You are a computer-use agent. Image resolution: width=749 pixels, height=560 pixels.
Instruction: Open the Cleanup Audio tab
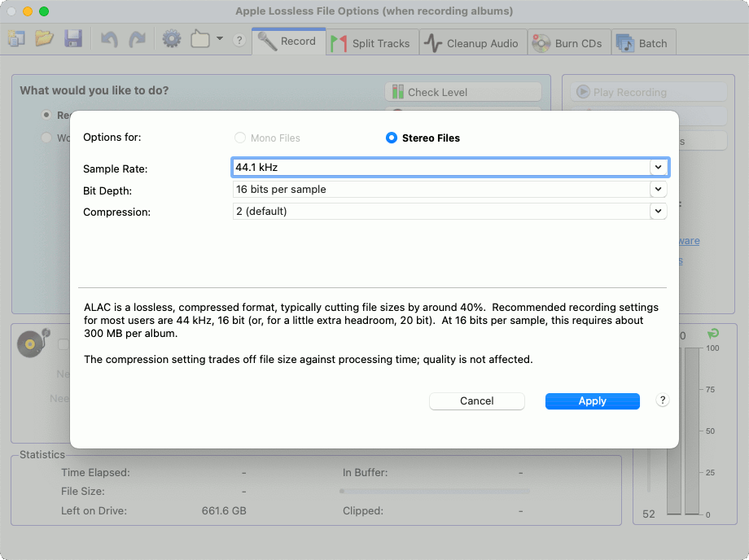click(473, 43)
